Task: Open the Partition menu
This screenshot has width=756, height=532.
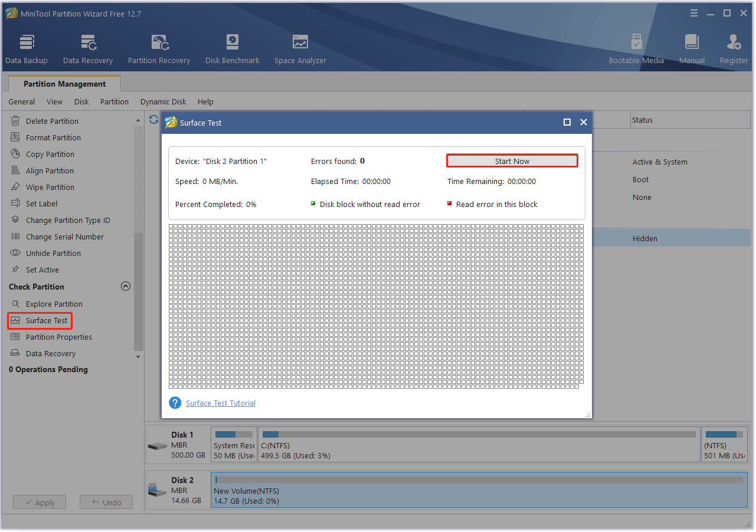Action: click(x=114, y=101)
